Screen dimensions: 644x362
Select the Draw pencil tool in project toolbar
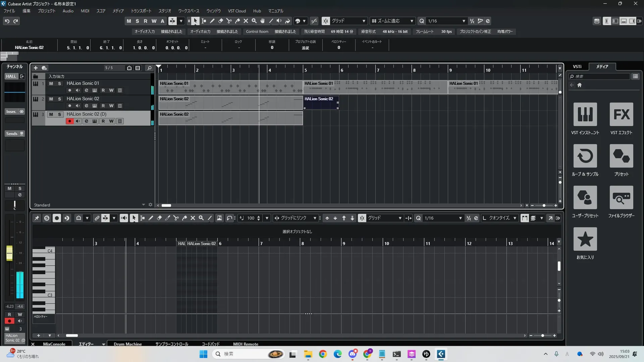tap(212, 21)
